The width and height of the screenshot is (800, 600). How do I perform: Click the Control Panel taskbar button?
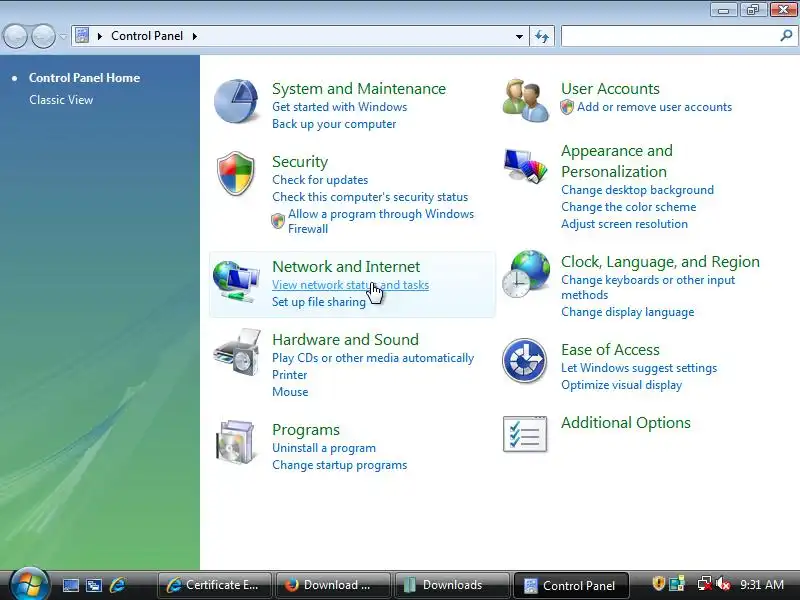(x=570, y=585)
